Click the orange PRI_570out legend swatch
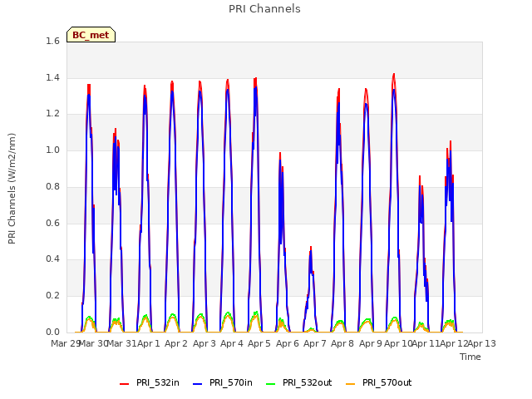This screenshot has width=532, height=399. point(351,384)
